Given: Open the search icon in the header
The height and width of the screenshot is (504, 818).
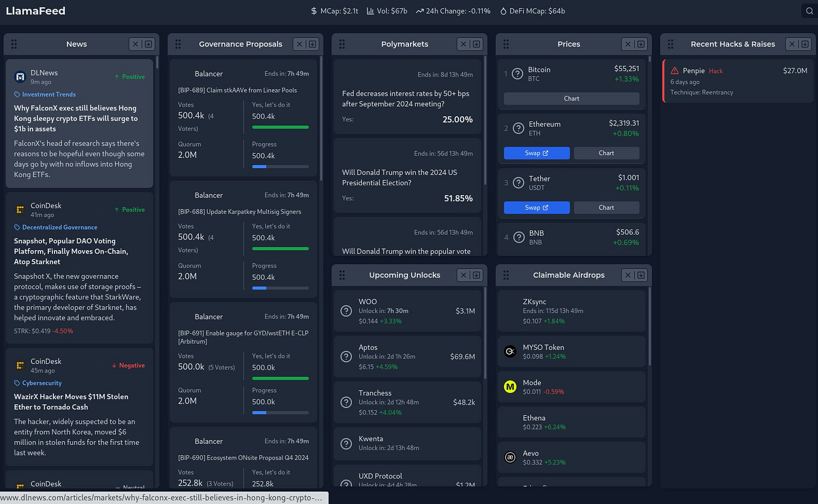Looking at the screenshot, I should [x=810, y=11].
